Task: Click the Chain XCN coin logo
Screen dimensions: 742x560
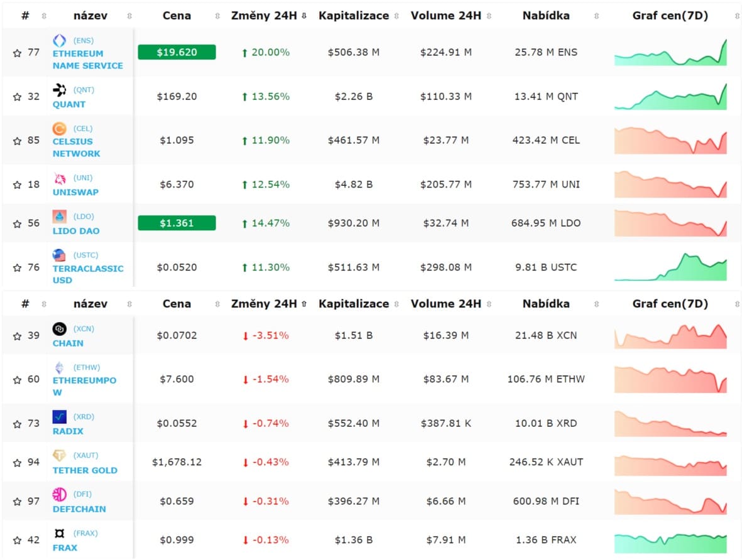Action: pyautogui.click(x=59, y=329)
